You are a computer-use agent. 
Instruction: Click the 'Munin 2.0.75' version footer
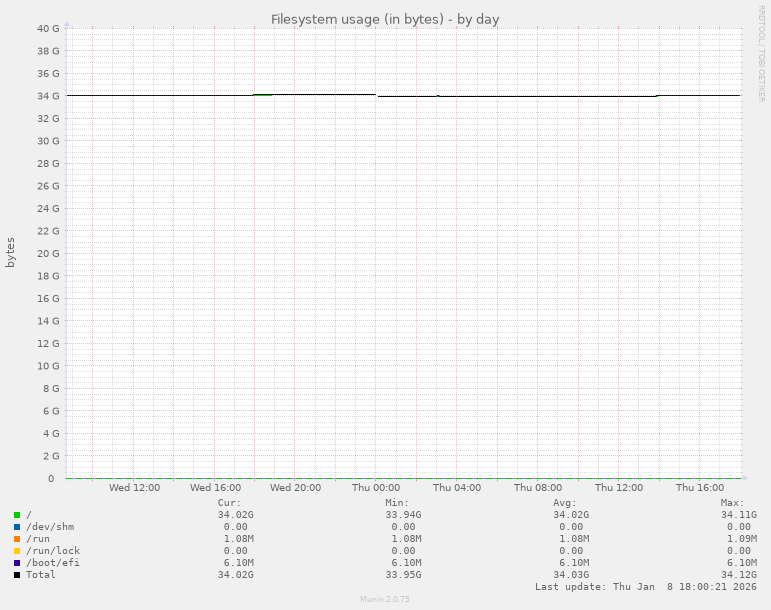[x=385, y=599]
